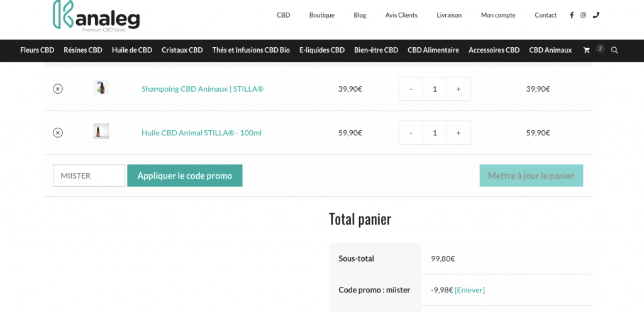Click the 39,90€ unit price of Shampoing
644x312 pixels.
[350, 89]
